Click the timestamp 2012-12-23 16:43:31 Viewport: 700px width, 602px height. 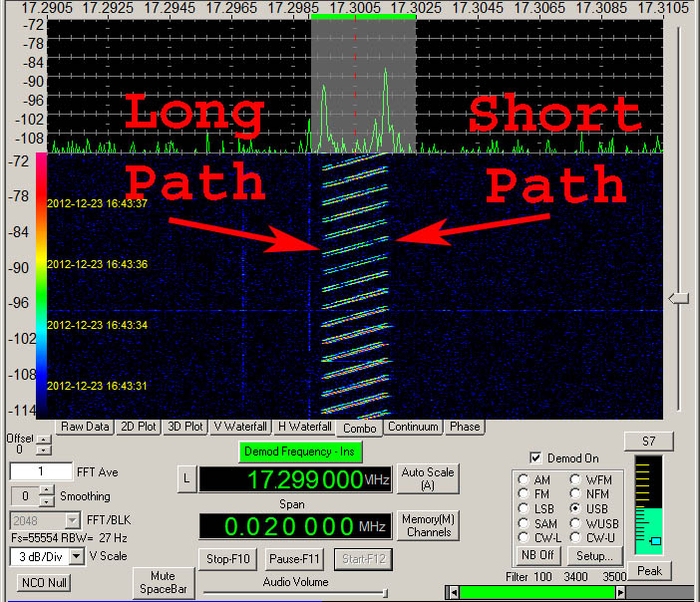pos(97,386)
